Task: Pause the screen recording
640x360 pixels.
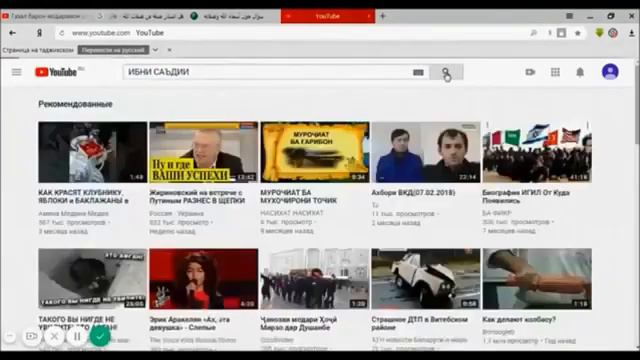Action: click(x=77, y=336)
